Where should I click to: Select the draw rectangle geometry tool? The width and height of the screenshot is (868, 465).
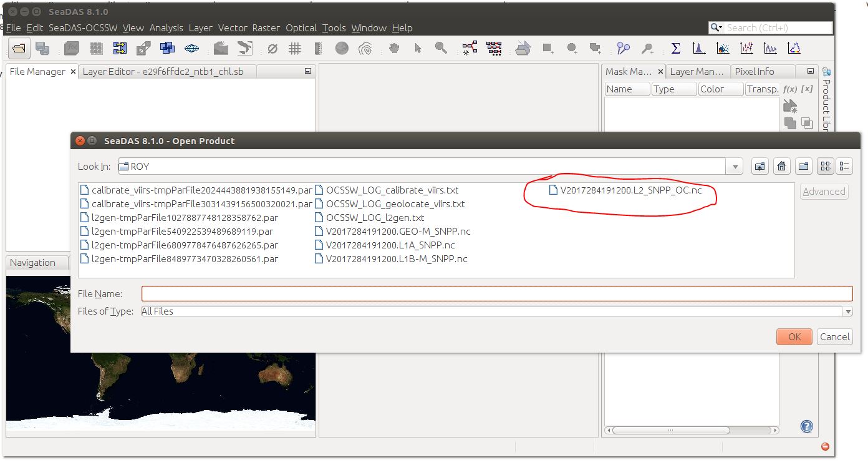[x=547, y=48]
